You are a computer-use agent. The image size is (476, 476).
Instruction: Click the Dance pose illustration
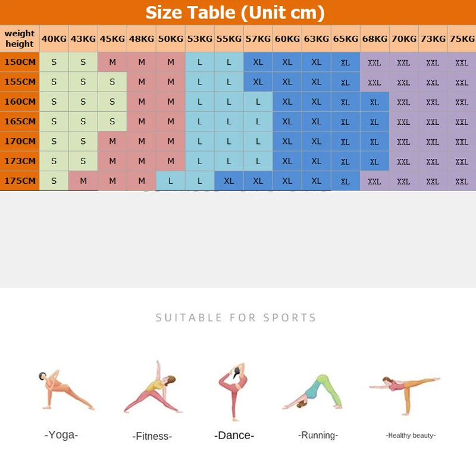pos(233,390)
